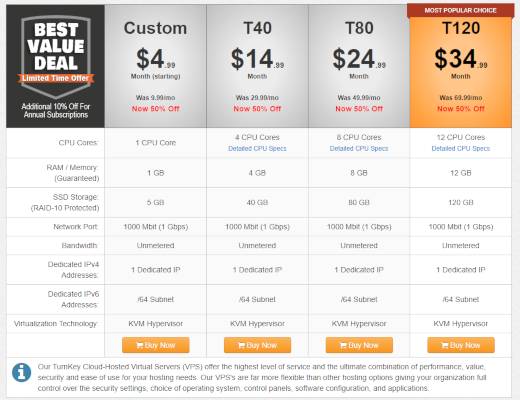Click Buy Now for the T40 plan
The image size is (520, 400).
point(257,345)
